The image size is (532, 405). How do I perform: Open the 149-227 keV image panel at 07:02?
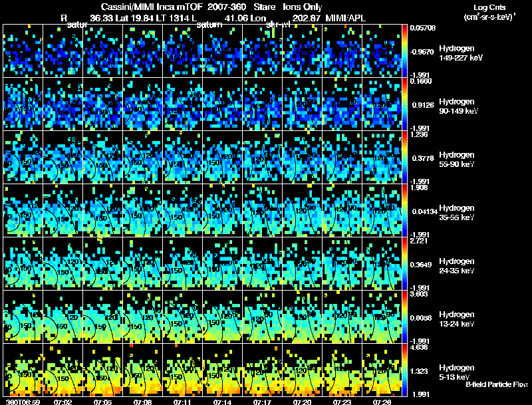pyautogui.click(x=63, y=51)
